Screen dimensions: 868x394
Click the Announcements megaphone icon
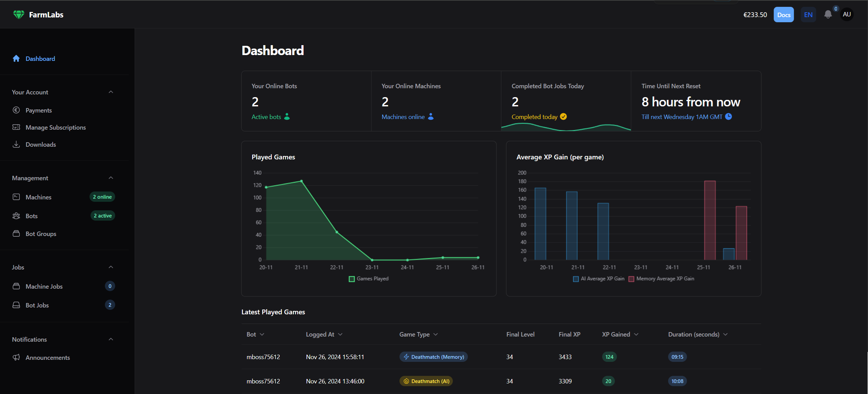point(16,357)
